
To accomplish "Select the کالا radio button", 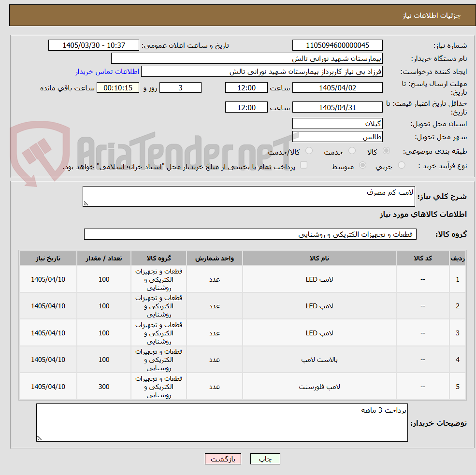I will (x=387, y=151).
